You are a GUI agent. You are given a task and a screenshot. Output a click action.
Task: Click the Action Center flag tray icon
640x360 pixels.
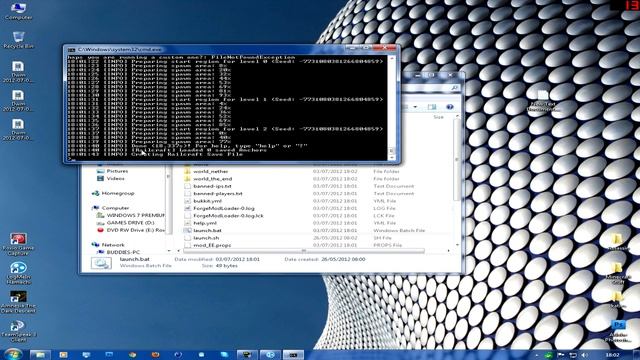pyautogui.click(x=561, y=355)
